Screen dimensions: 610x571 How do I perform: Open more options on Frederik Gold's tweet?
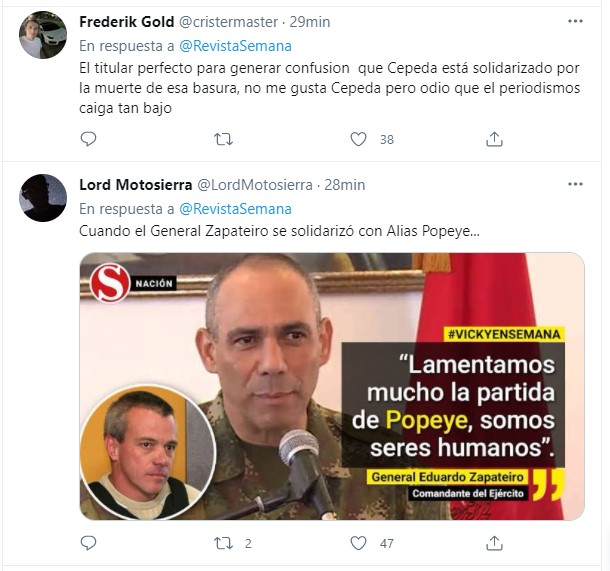[575, 21]
